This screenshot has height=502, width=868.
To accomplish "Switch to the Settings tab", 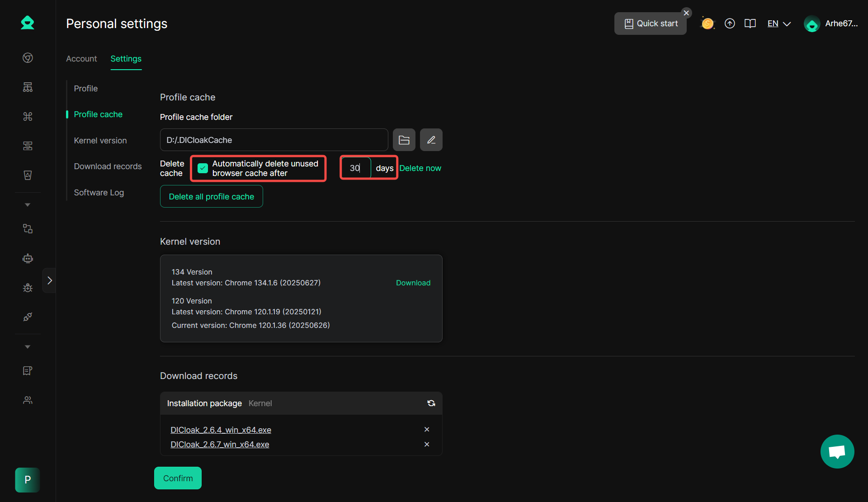I will pos(126,59).
